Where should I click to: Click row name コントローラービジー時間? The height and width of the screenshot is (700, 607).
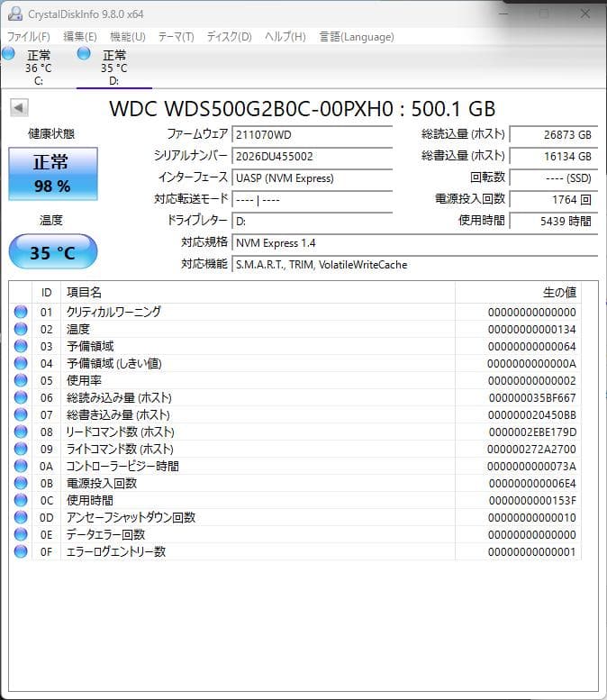pos(122,466)
